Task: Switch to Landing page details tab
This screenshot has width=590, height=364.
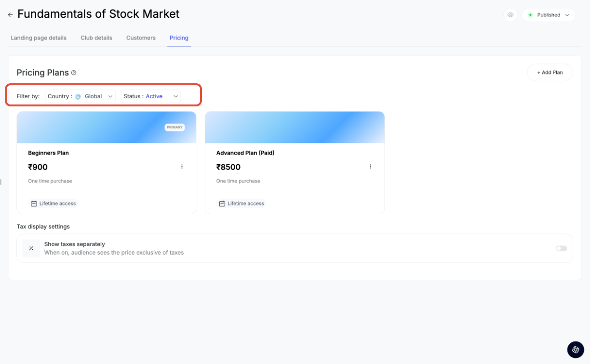Action: pyautogui.click(x=39, y=38)
